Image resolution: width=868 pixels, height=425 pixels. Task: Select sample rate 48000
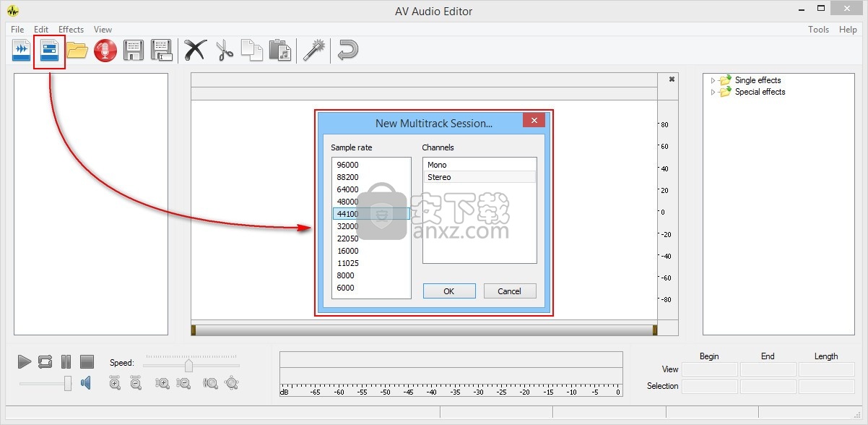(x=371, y=202)
